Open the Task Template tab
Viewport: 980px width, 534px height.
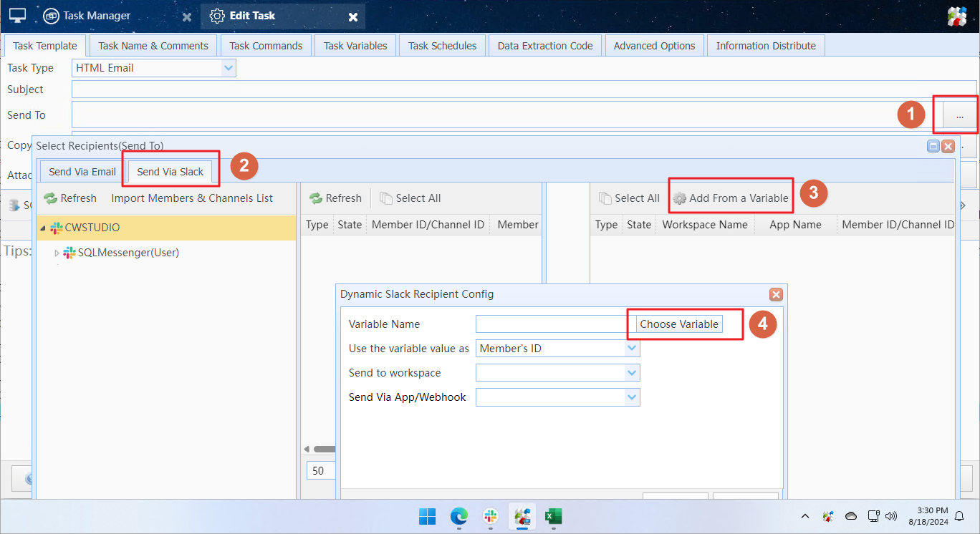(45, 46)
